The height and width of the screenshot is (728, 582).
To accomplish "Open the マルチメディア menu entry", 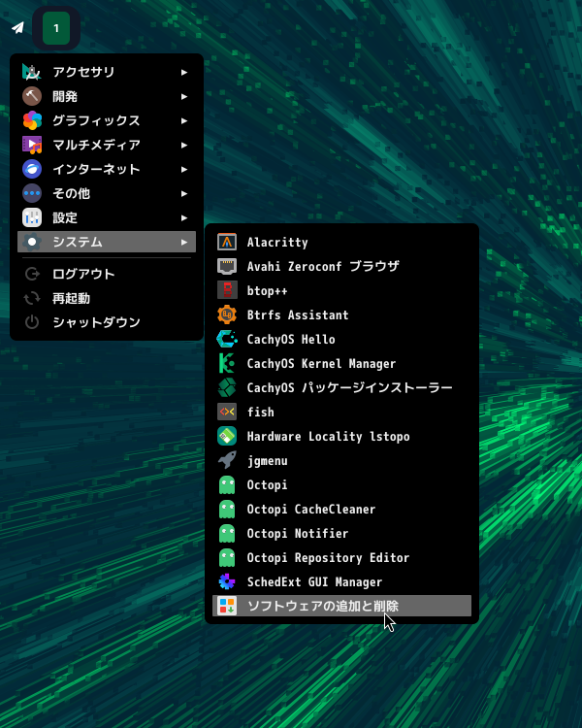I will coord(107,145).
